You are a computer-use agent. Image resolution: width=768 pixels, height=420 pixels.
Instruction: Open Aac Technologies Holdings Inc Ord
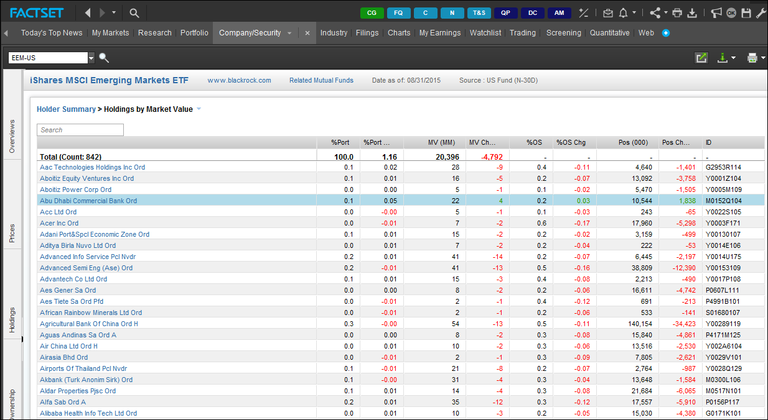point(92,167)
